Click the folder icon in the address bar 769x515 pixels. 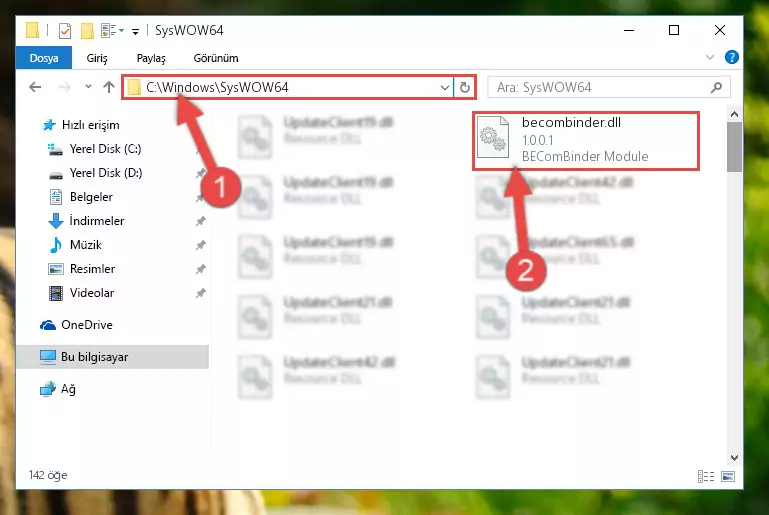(x=134, y=88)
